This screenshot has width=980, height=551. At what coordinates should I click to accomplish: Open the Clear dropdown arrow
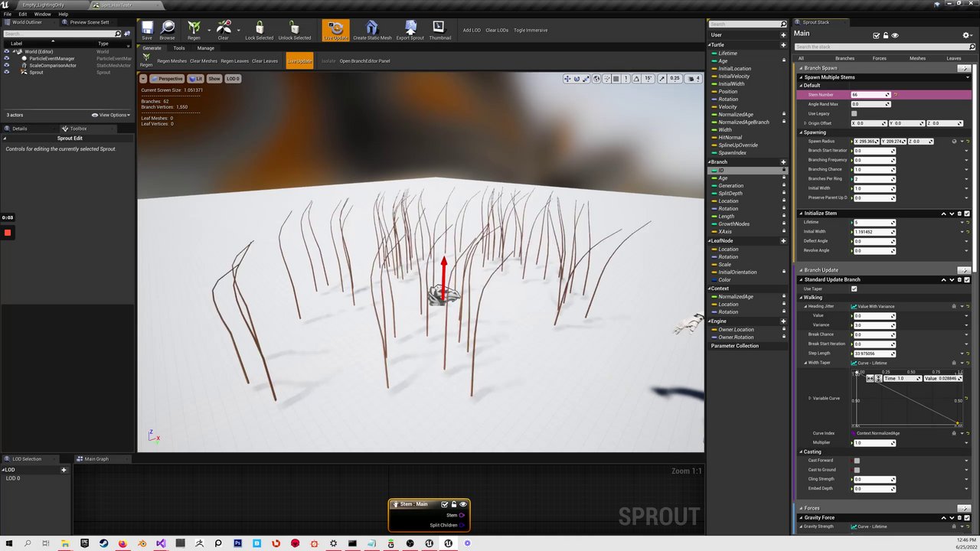pos(238,30)
